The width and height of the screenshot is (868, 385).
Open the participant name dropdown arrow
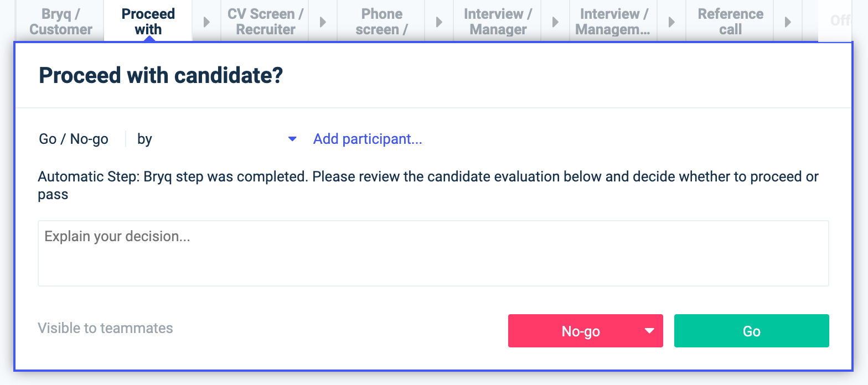(x=293, y=139)
